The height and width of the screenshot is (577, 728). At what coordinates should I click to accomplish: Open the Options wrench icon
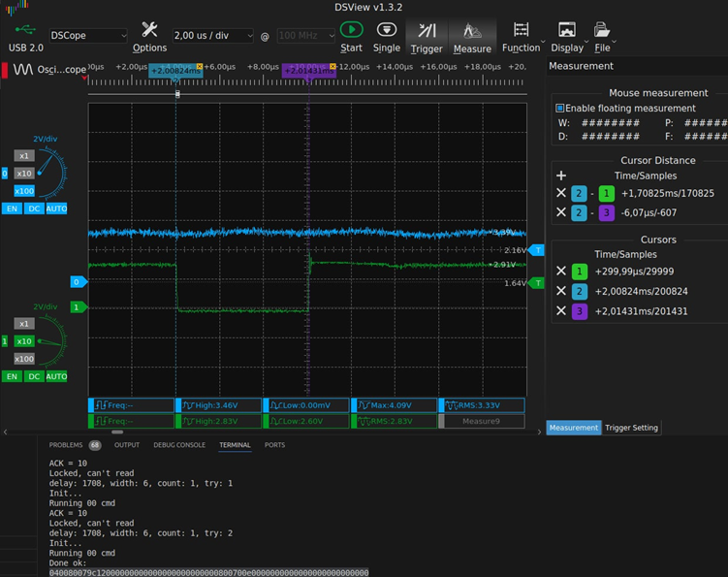(149, 30)
